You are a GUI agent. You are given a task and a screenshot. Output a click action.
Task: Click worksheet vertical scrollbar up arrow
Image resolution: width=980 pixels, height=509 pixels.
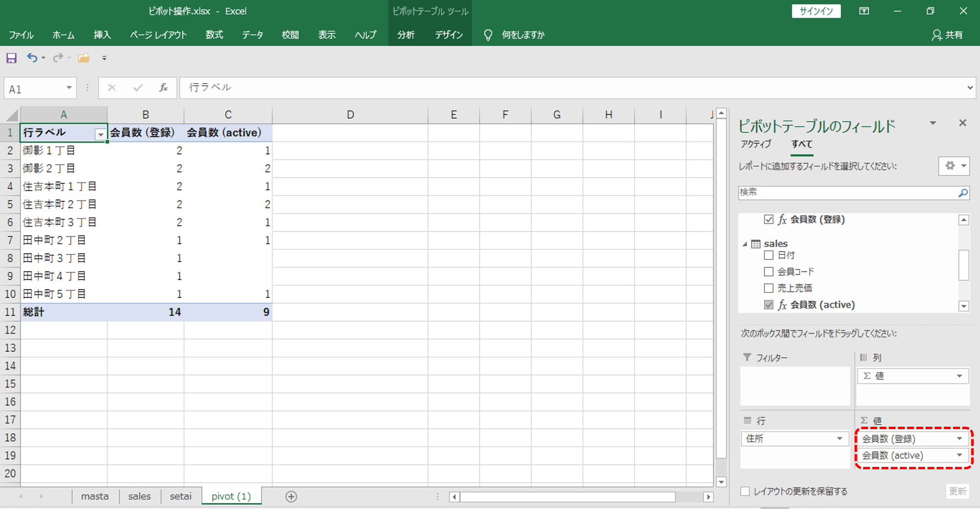click(x=721, y=114)
